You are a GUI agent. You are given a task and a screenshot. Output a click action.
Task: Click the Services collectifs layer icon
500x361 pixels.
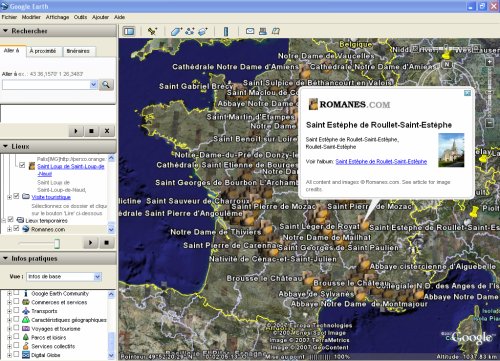click(26, 346)
